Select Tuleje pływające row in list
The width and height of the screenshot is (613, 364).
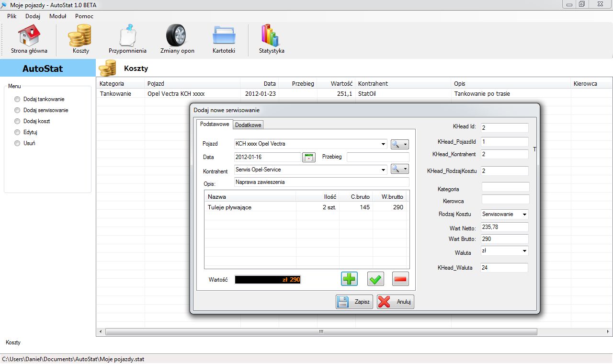(x=306, y=207)
